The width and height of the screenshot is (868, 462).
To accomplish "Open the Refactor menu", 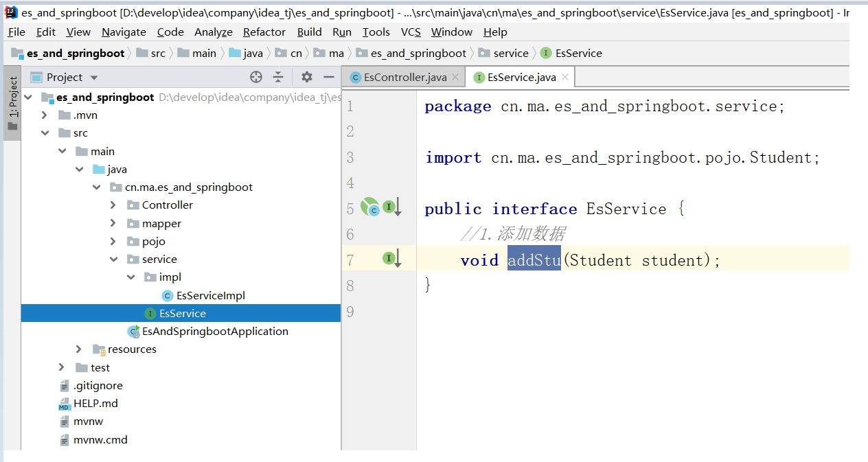I will click(x=264, y=32).
